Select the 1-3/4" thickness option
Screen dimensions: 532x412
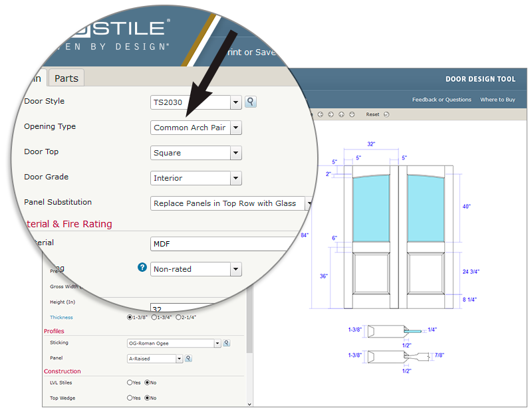(x=154, y=318)
